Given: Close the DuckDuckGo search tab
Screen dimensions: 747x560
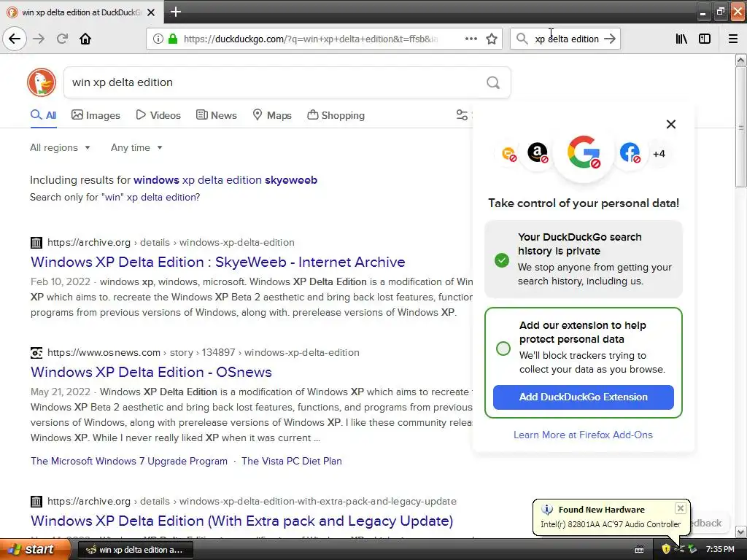Looking at the screenshot, I should 151,12.
